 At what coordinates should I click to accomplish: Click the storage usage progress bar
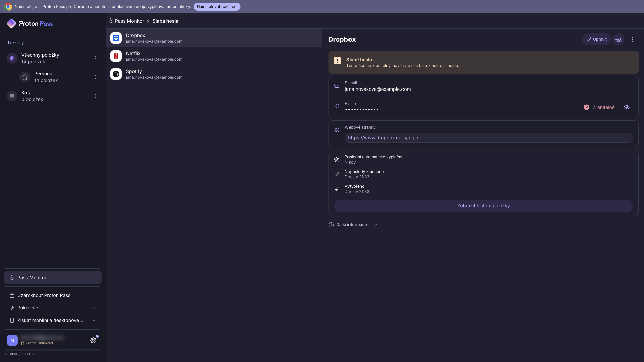point(53,350)
